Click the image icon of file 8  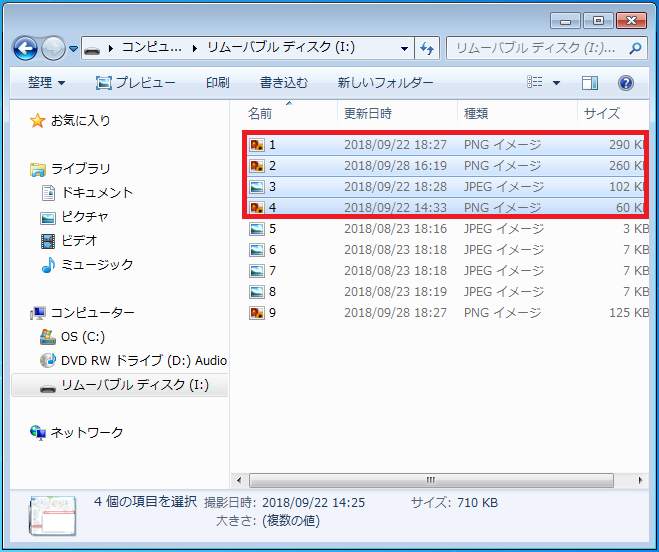257,292
